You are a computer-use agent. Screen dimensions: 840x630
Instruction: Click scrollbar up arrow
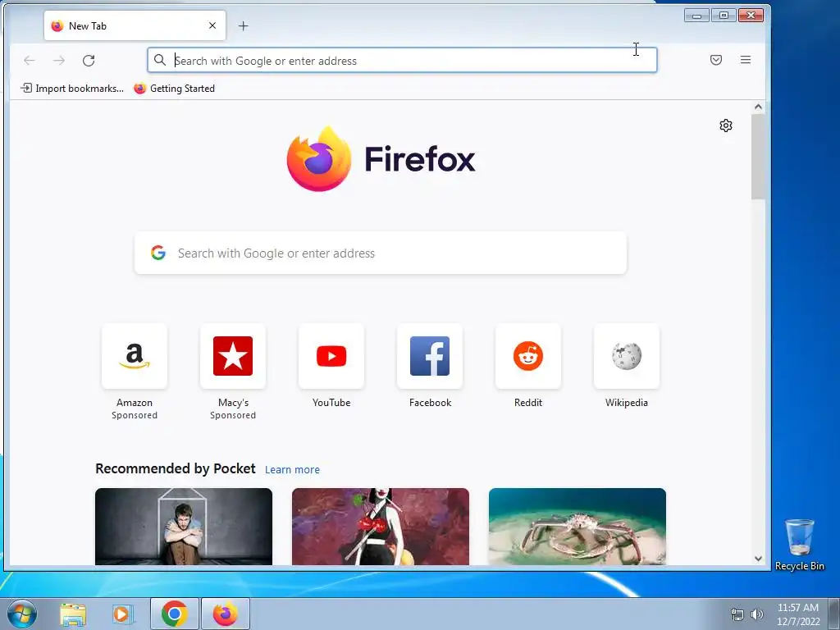point(758,107)
